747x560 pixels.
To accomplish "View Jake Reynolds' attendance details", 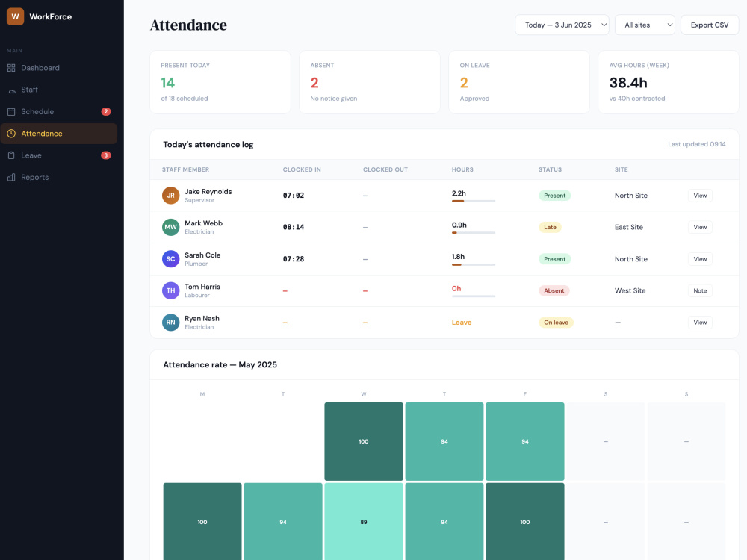I will [700, 196].
